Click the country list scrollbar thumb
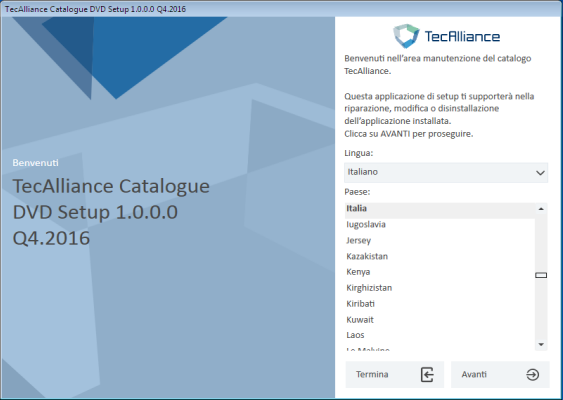Viewport: 563px width, 400px height. coord(541,275)
